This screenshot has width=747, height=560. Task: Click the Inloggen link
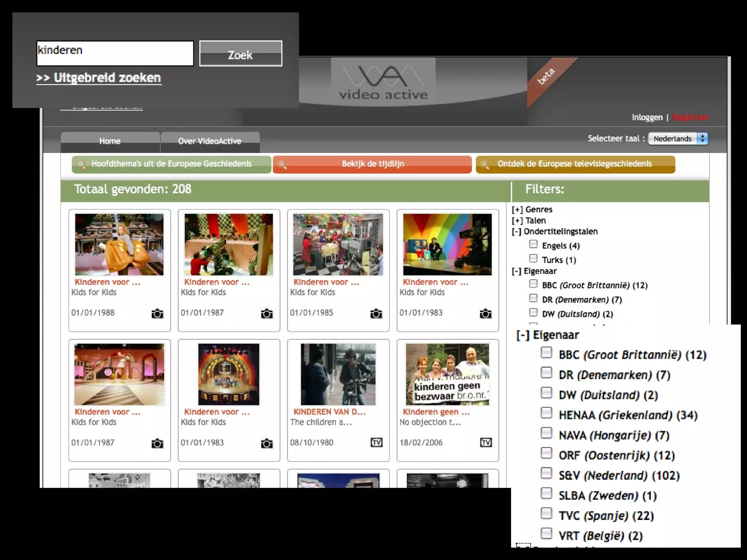[x=647, y=117]
